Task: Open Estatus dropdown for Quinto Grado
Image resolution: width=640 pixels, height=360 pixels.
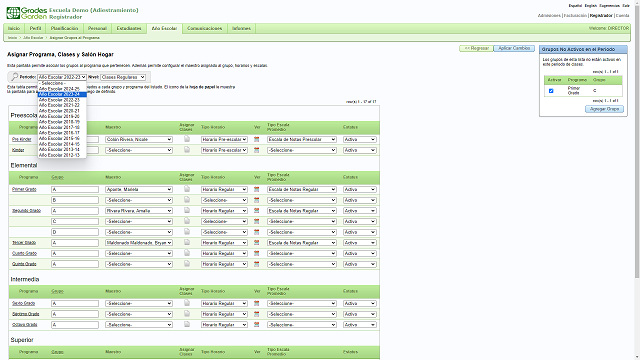Action: tap(359, 264)
